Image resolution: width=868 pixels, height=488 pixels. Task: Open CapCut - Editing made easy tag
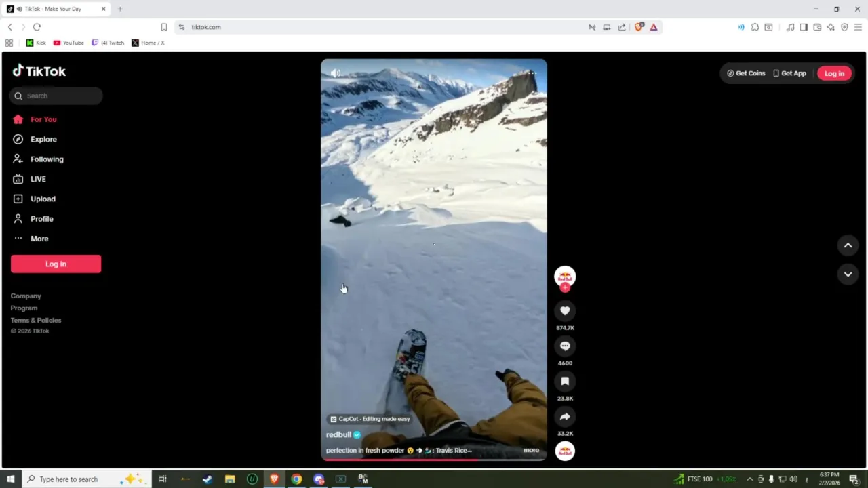[x=370, y=419]
